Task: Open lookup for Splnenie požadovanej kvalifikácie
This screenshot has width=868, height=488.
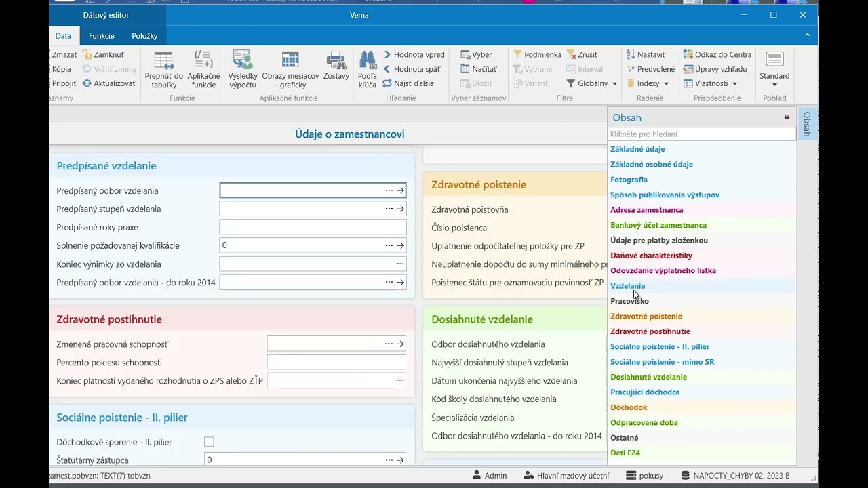Action: tap(389, 245)
